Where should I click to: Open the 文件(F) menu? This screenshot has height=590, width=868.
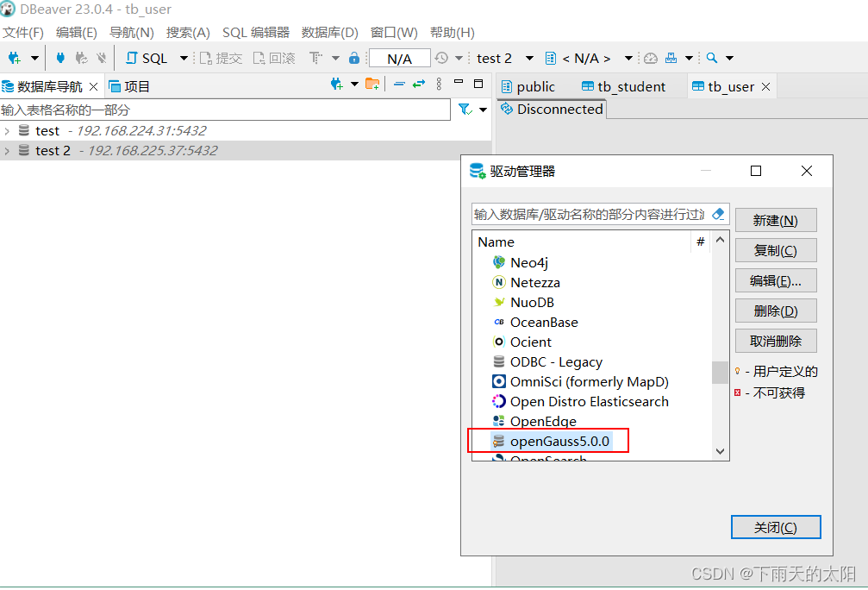[23, 33]
